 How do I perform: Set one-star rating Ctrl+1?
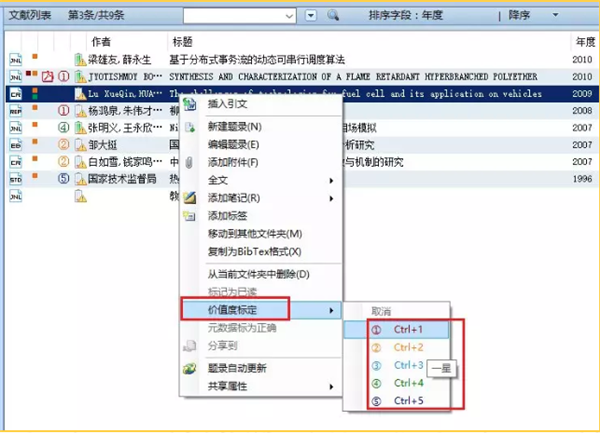pyautogui.click(x=396, y=330)
